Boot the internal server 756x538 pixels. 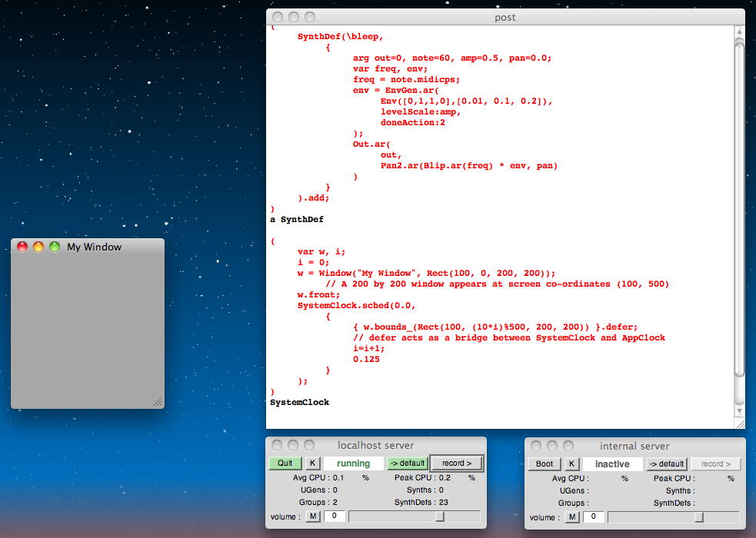click(545, 464)
